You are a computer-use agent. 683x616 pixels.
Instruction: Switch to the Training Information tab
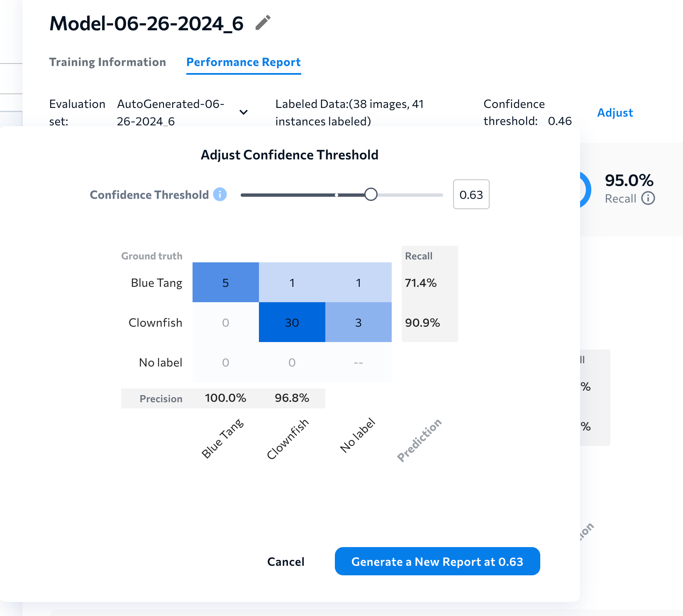pyautogui.click(x=107, y=62)
